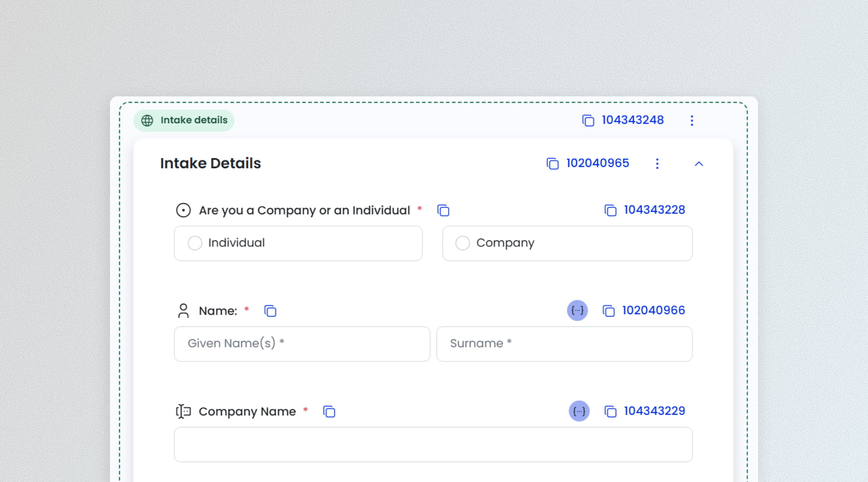Copy the ID 104343228 icon
868x482 pixels.
coord(610,211)
